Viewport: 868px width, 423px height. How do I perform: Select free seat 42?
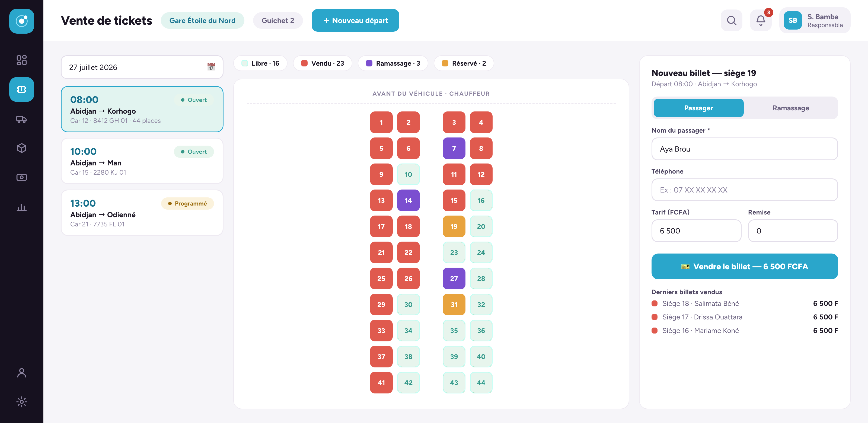(x=409, y=383)
